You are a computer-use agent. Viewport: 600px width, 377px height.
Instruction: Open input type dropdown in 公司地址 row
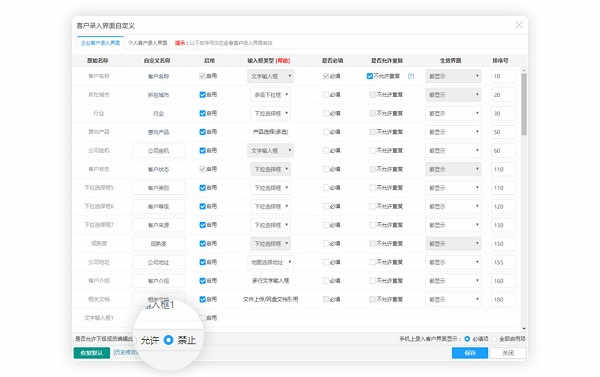coord(271,262)
